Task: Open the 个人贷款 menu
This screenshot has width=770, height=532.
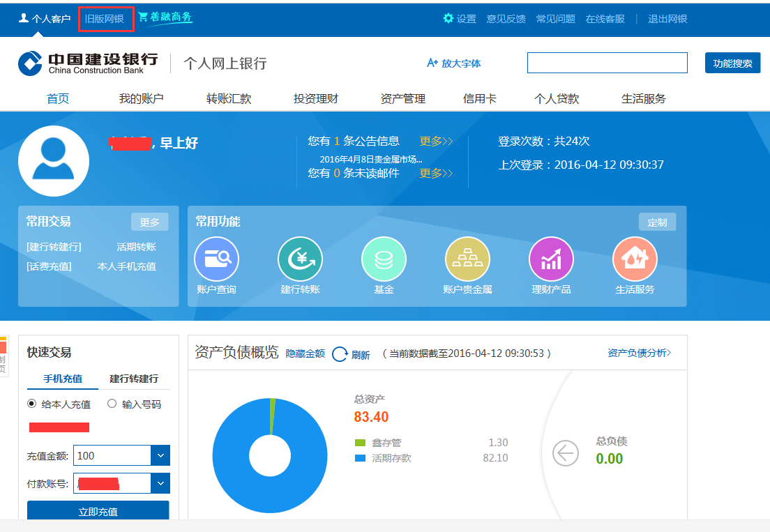Action: pos(557,98)
